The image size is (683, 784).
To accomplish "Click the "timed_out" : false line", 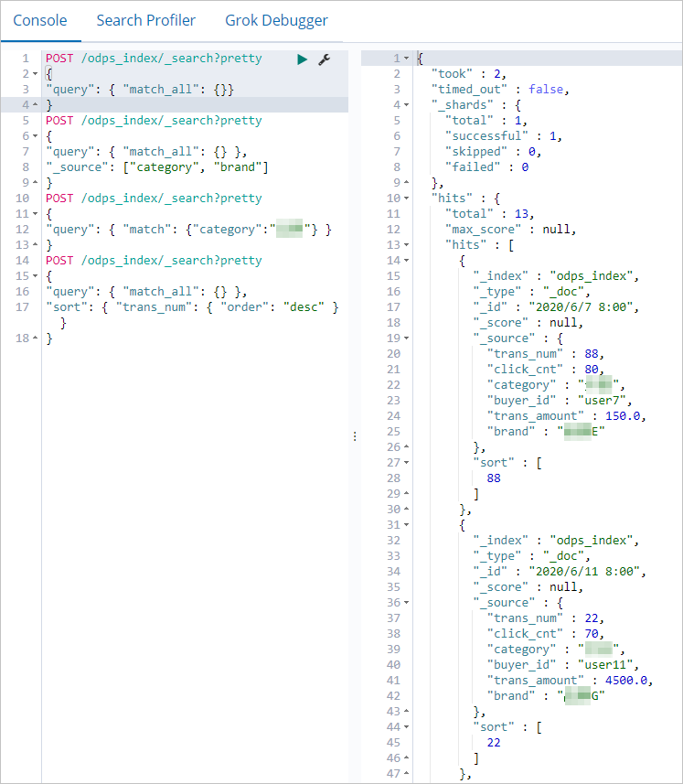I will [x=500, y=90].
